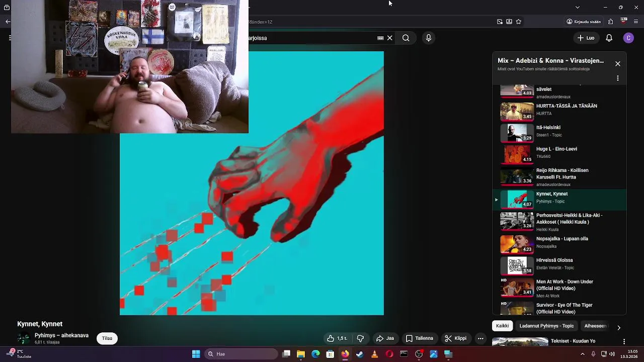Play Itä-Helsinki by Steen1 from playlist
The width and height of the screenshot is (644, 362).
coord(559,133)
